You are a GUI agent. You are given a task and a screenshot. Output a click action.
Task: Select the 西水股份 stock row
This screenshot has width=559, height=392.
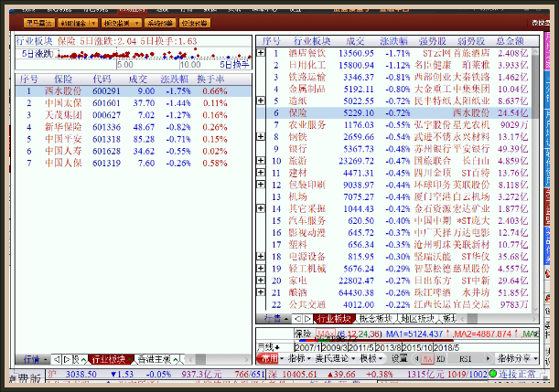[134, 91]
